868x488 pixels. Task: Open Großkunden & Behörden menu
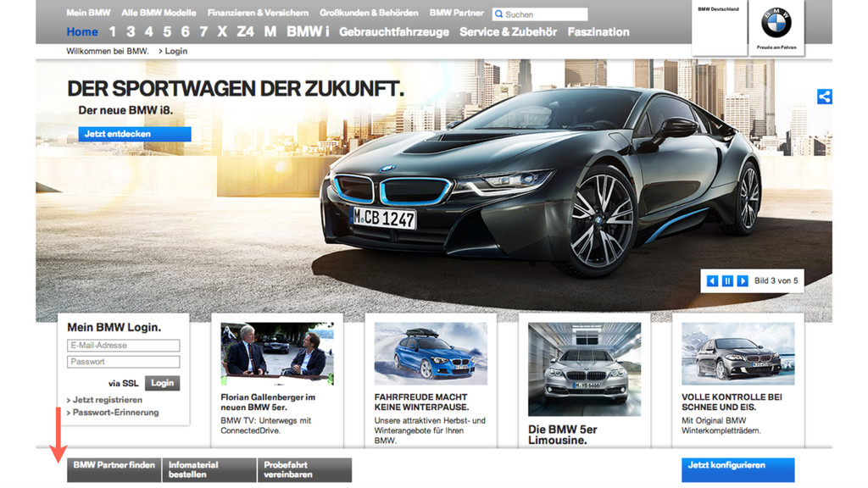(x=369, y=12)
